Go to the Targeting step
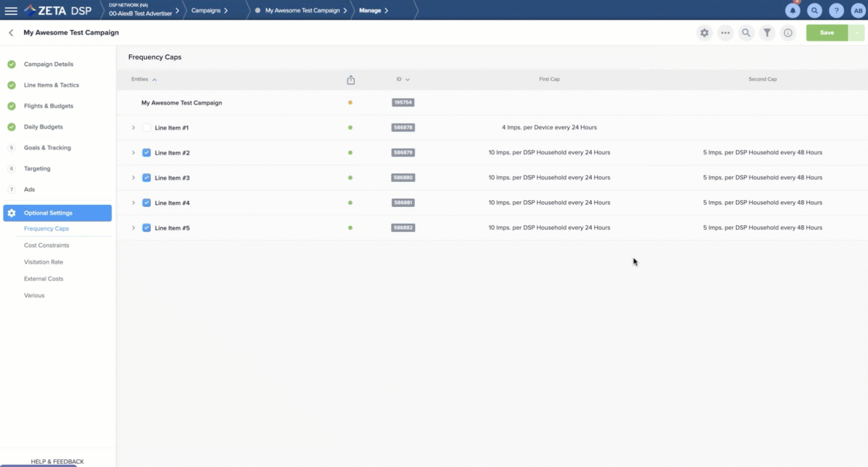 point(37,168)
